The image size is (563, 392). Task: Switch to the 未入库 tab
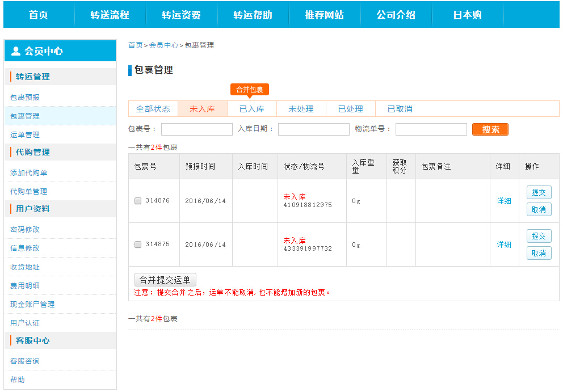(203, 109)
